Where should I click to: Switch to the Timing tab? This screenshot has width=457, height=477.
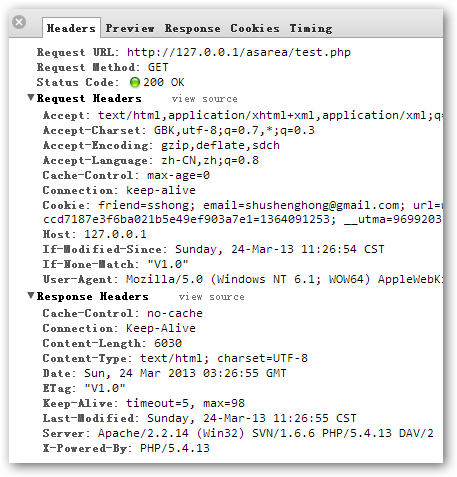click(311, 28)
